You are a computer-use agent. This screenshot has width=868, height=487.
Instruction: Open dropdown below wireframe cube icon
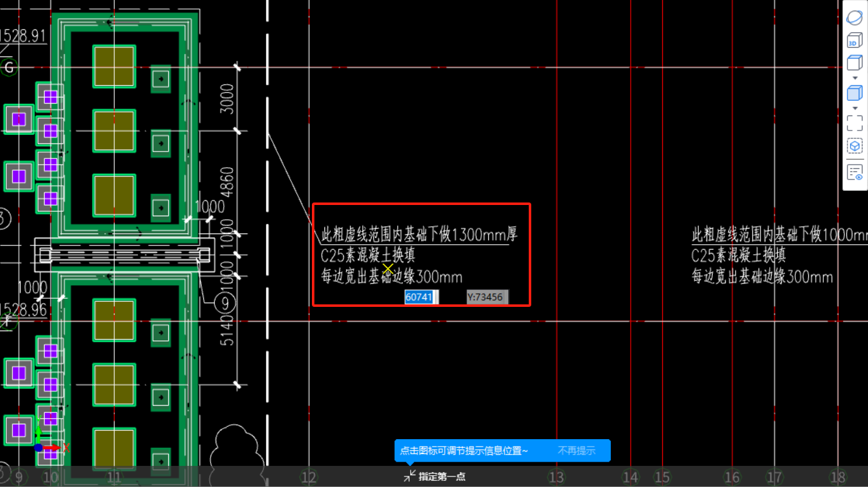(x=855, y=78)
